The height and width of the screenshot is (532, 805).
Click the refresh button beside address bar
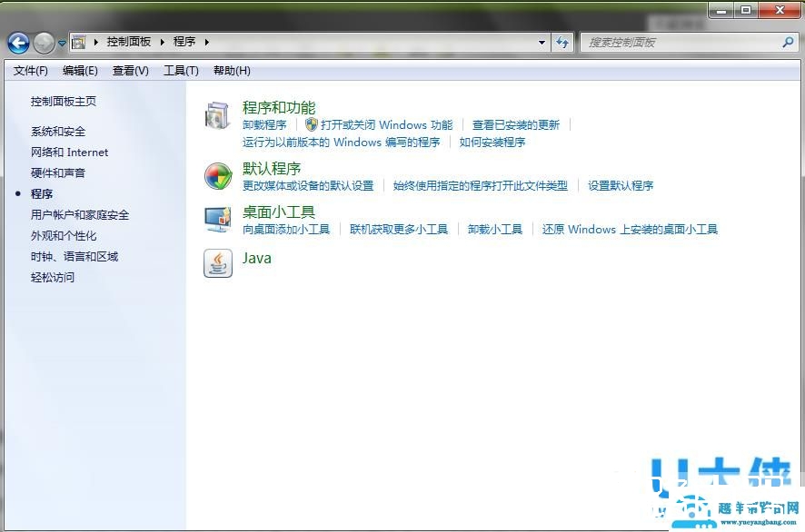pos(562,42)
